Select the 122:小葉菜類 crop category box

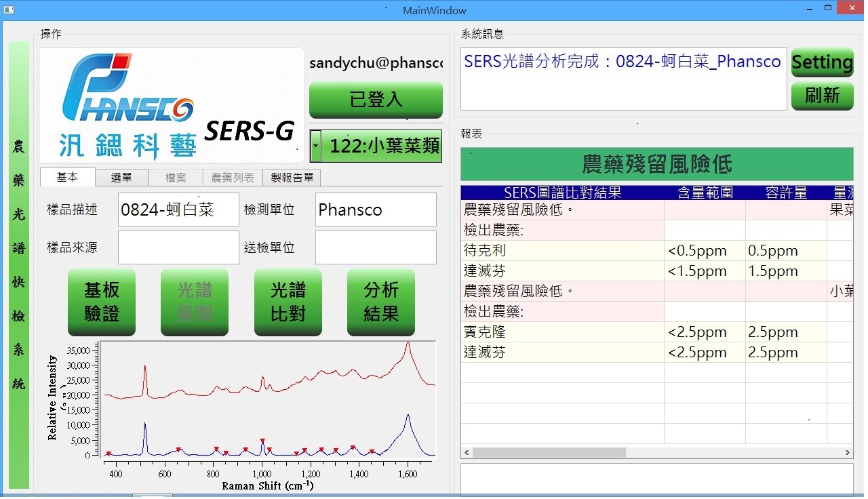[x=383, y=146]
